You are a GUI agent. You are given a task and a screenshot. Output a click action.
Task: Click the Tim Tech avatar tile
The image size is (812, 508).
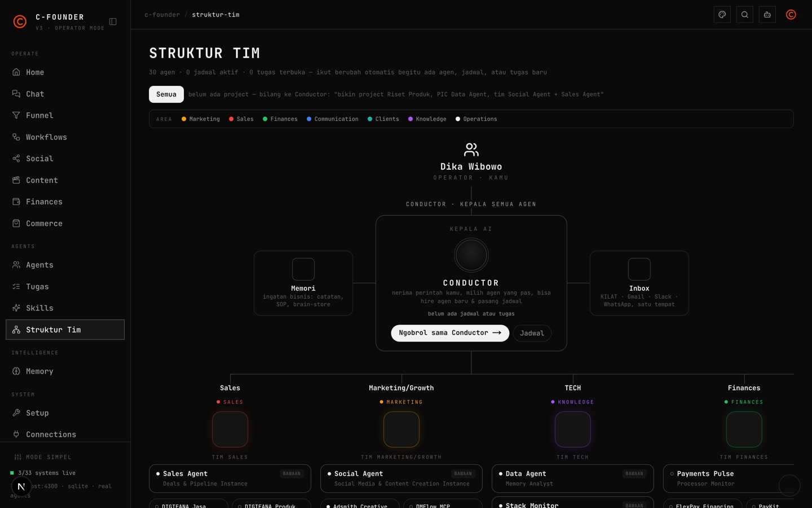point(573,430)
